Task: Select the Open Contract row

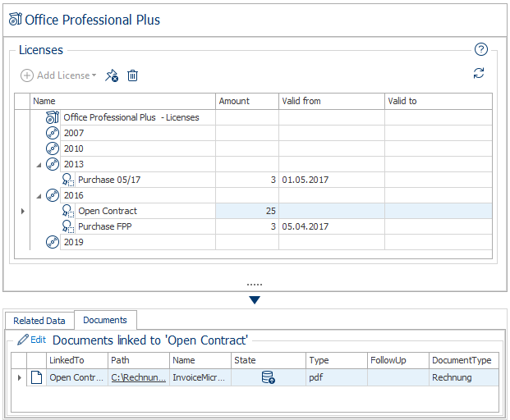Action: pos(261,211)
